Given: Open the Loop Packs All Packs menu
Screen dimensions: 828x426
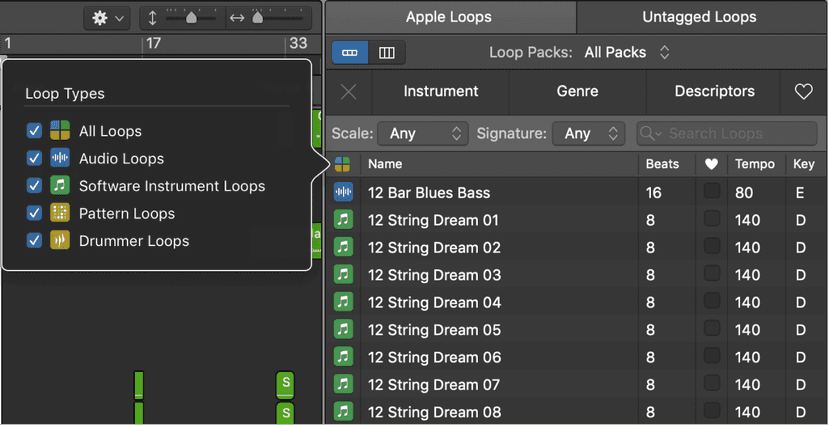Looking at the screenshot, I should pos(627,53).
